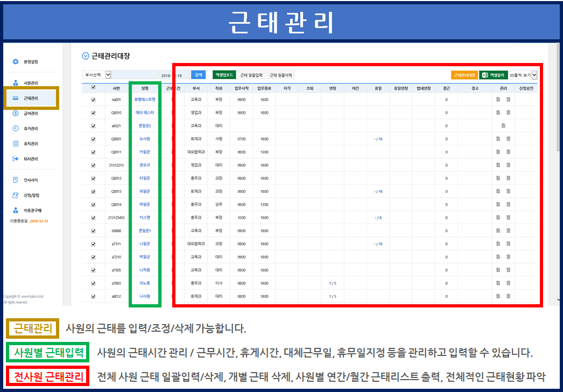This screenshot has width=563, height=392.
Task: Click the 휴직관리 calendar icon
Action: pos(16,144)
